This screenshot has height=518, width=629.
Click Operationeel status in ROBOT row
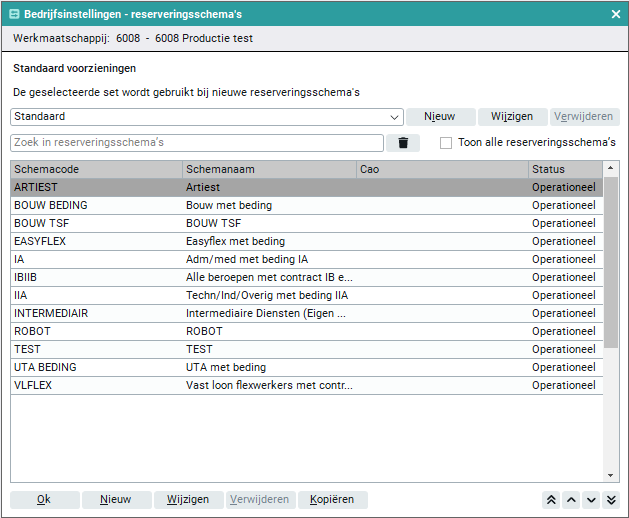[564, 331]
